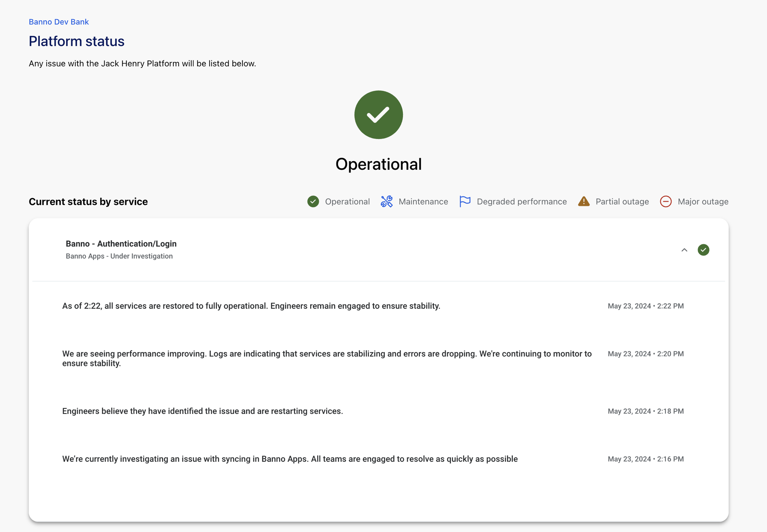Click the Authentication/Login service green status icon

tap(703, 250)
